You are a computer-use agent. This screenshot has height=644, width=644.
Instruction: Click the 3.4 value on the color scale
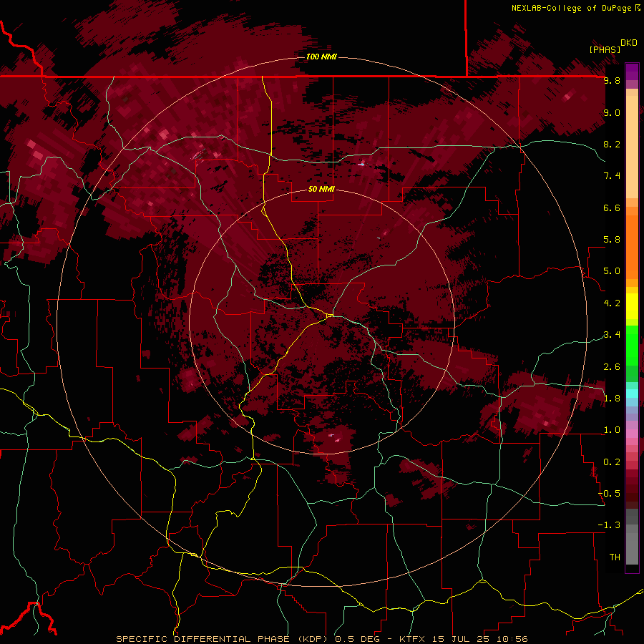tap(612, 335)
